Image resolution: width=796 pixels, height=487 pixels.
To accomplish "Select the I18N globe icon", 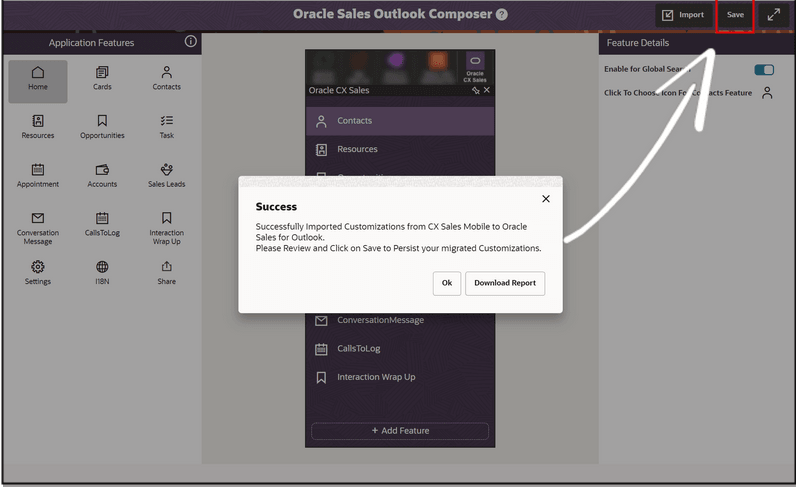I will pyautogui.click(x=102, y=273).
